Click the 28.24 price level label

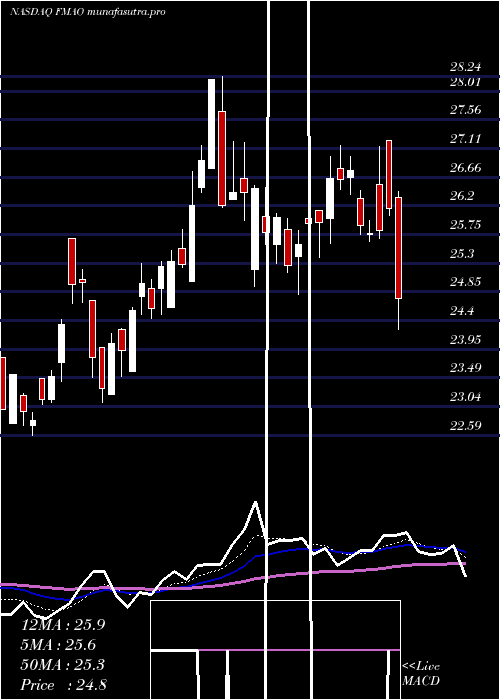pos(466,67)
